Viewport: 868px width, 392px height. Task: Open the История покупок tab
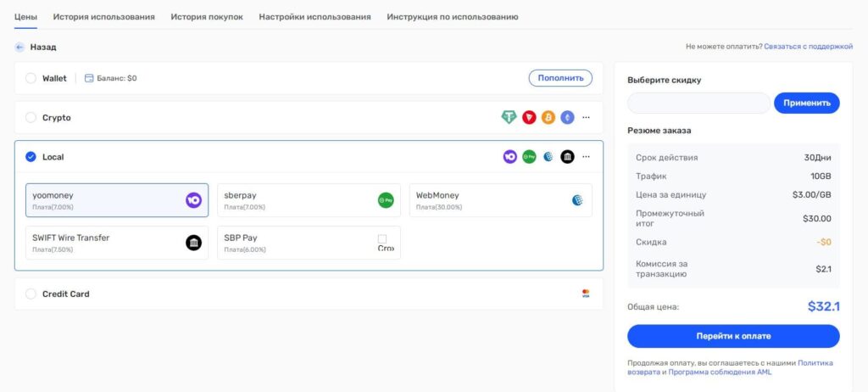pyautogui.click(x=207, y=17)
